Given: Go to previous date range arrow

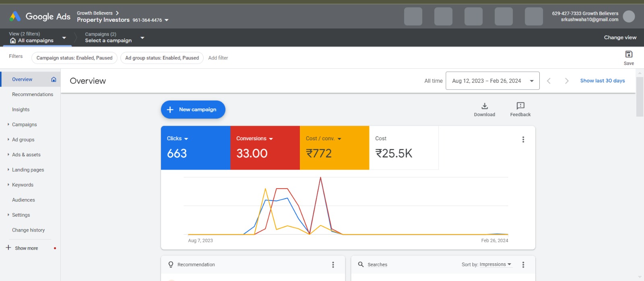Looking at the screenshot, I should point(549,81).
